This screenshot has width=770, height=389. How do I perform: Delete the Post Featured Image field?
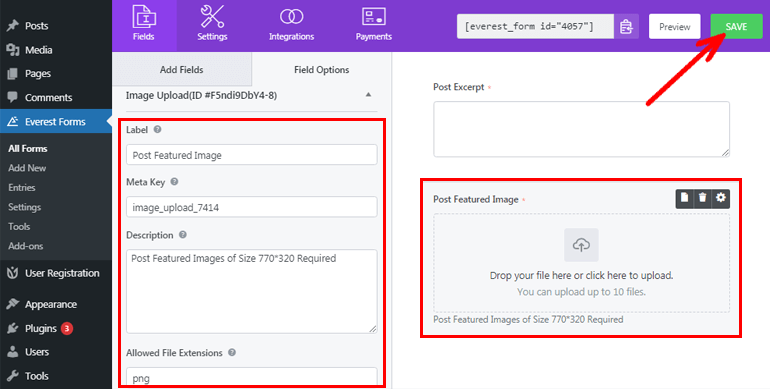703,198
